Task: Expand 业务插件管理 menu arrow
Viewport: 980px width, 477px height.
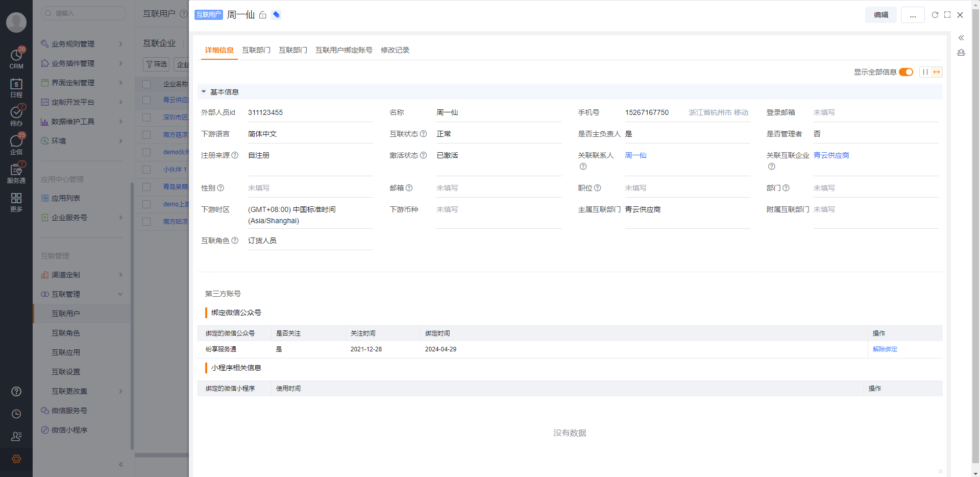Action: click(x=121, y=63)
